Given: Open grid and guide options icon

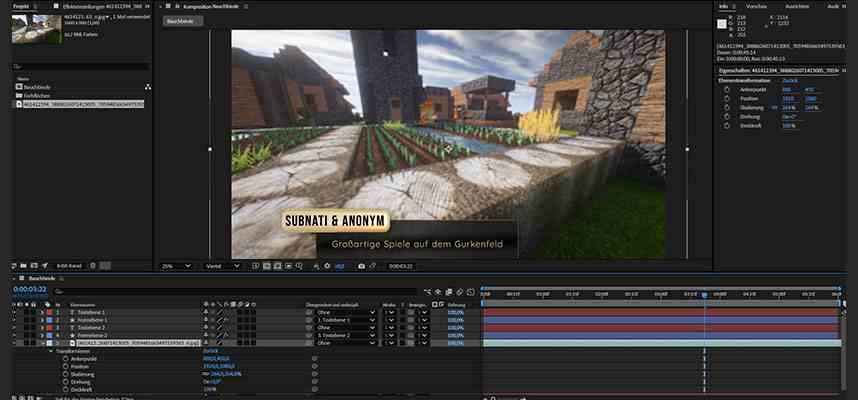Looking at the screenshot, I should click(299, 266).
